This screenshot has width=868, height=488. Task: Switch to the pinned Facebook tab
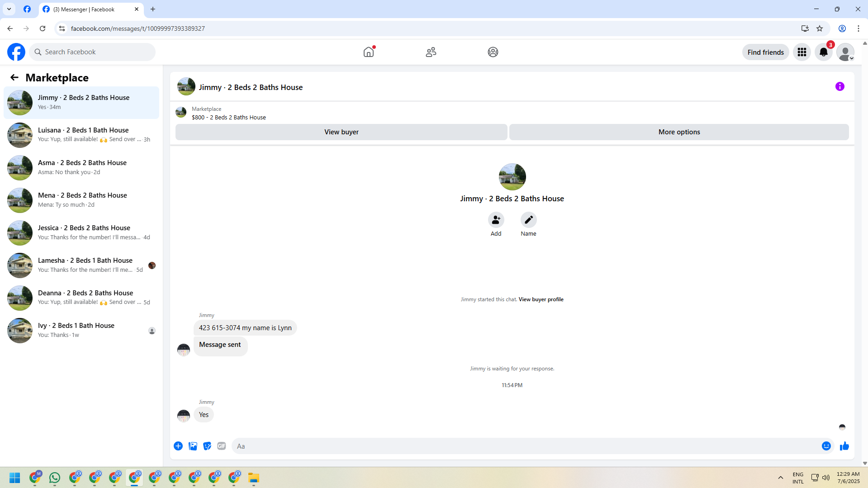(x=27, y=9)
